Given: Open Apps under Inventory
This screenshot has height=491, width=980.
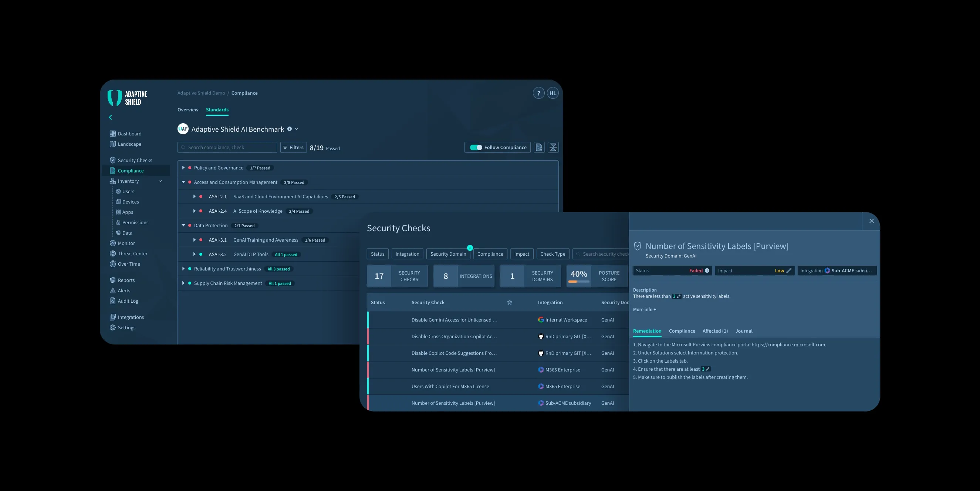Looking at the screenshot, I should (124, 212).
